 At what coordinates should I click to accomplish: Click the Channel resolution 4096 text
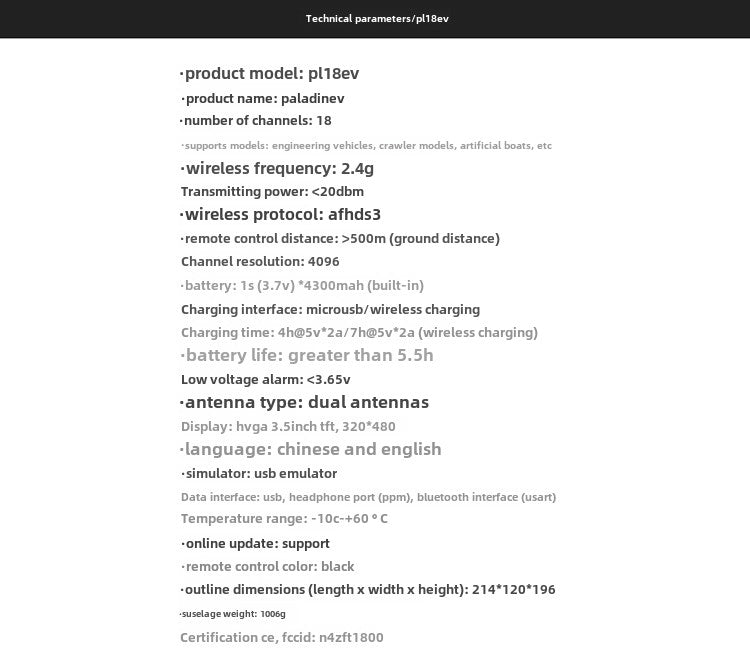pyautogui.click(x=260, y=261)
